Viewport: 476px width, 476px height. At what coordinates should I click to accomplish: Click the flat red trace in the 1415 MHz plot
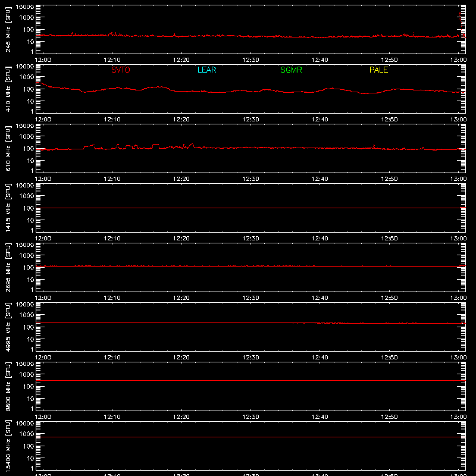[250, 208]
